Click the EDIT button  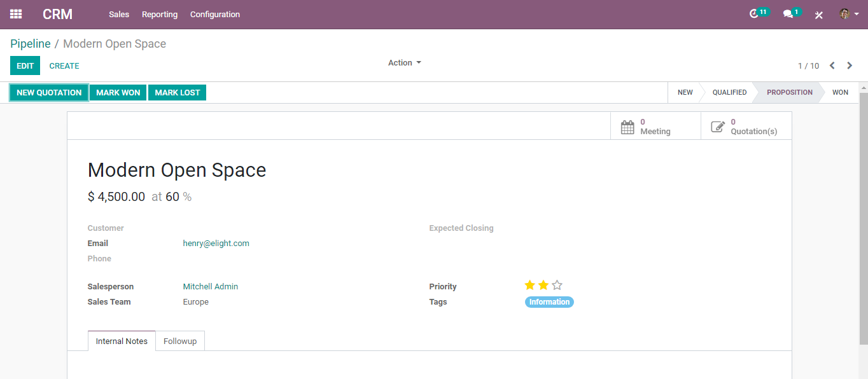[x=25, y=65]
